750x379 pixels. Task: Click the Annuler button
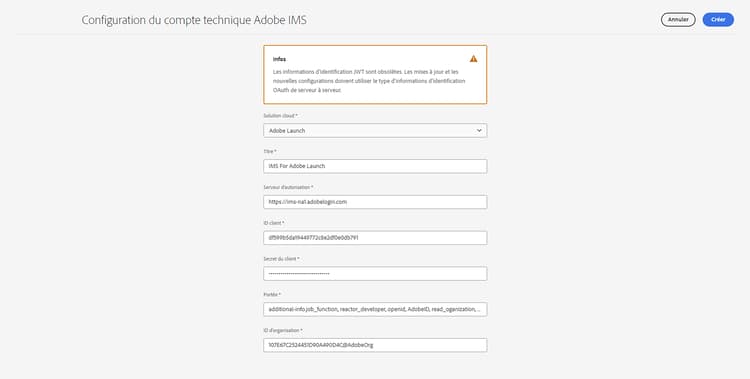click(x=678, y=20)
